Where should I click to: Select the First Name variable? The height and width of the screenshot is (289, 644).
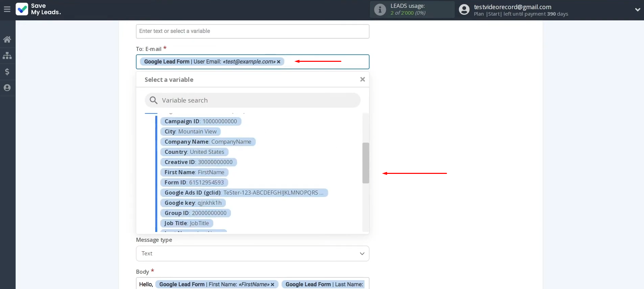pyautogui.click(x=194, y=172)
